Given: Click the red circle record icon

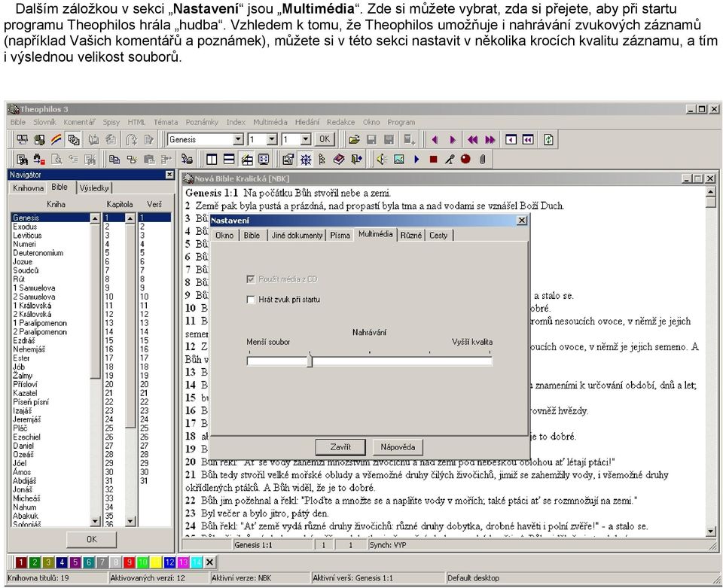Looking at the screenshot, I should (465, 159).
